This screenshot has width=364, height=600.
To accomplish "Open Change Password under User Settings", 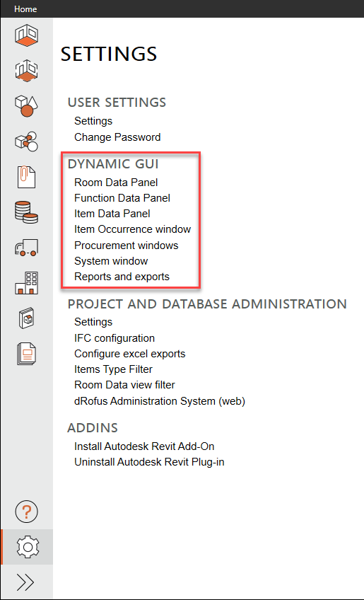I will point(117,137).
